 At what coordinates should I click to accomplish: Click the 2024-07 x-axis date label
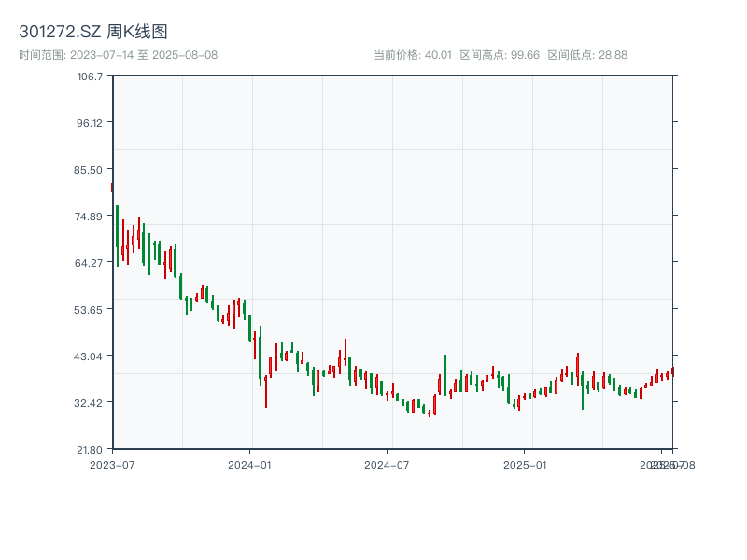pyautogui.click(x=387, y=464)
